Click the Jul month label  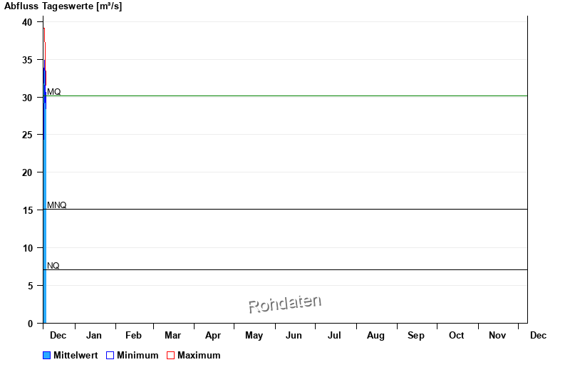click(334, 336)
